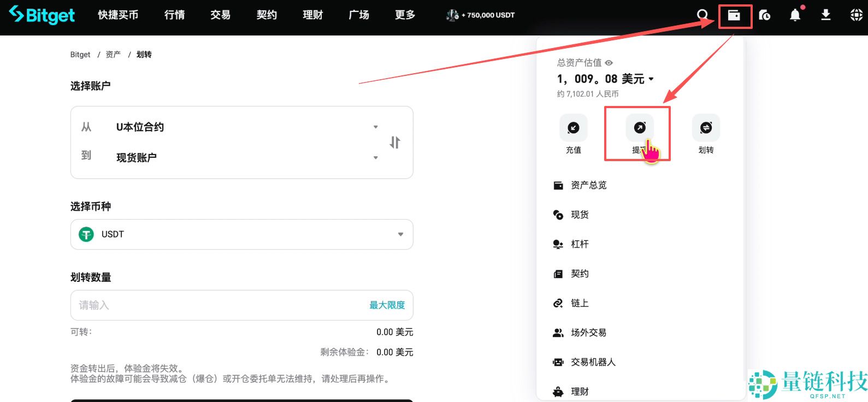This screenshot has width=868, height=402.
Task: Open the wallet assets icon in header
Action: [x=734, y=15]
